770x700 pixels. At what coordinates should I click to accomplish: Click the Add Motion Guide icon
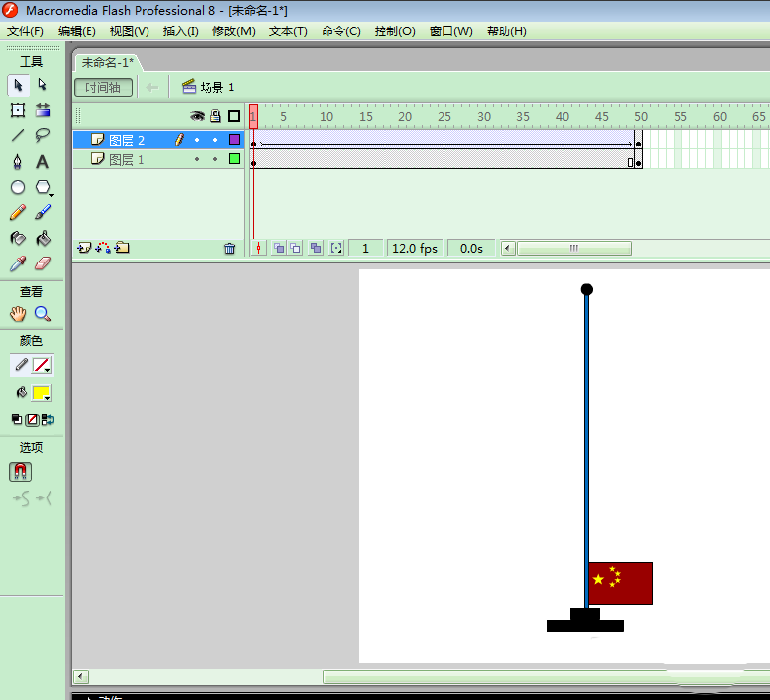click(103, 249)
